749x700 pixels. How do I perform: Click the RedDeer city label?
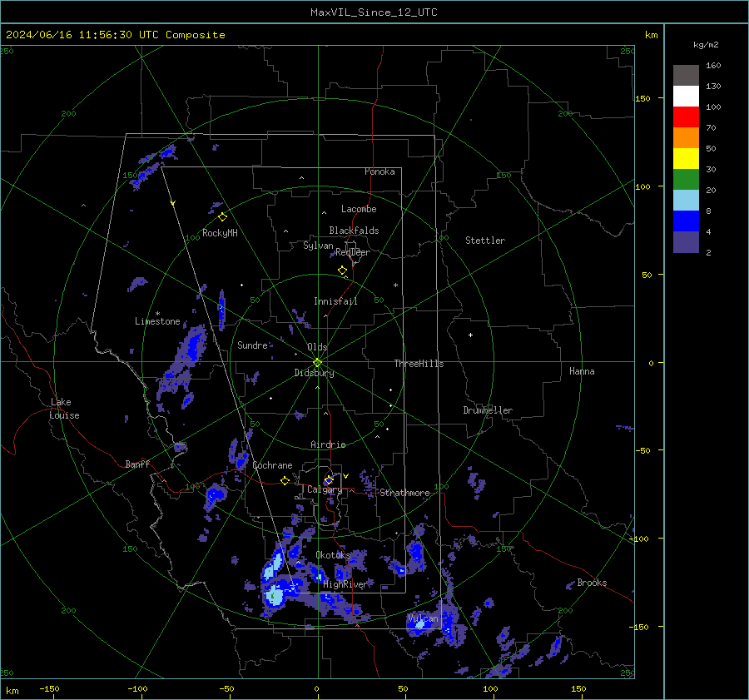click(x=353, y=252)
